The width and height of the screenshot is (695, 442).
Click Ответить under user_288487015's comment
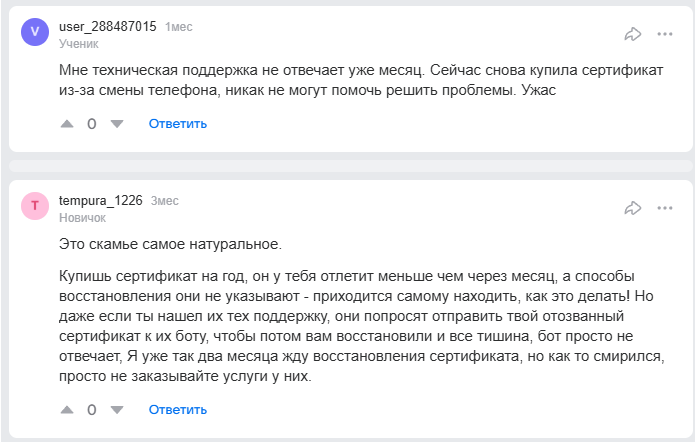point(178,124)
